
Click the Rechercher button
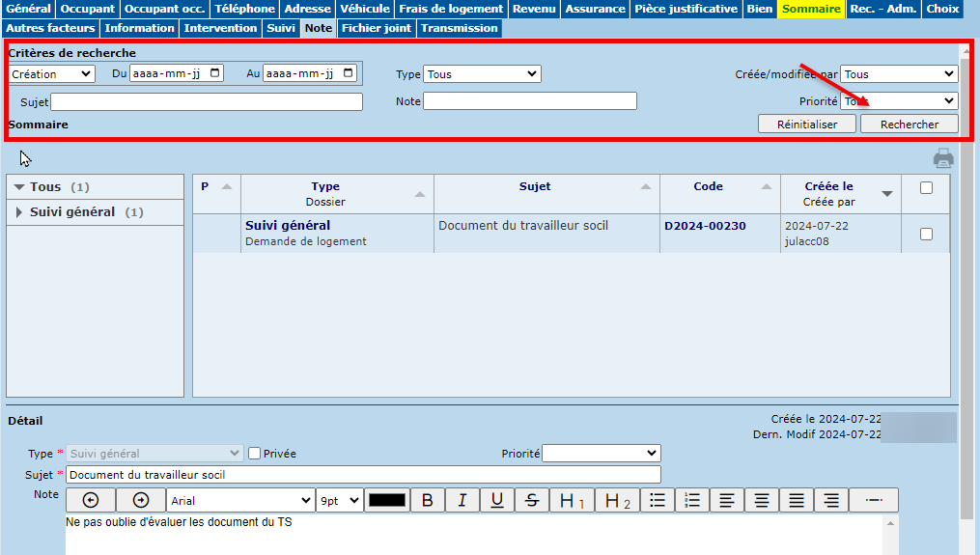909,125
